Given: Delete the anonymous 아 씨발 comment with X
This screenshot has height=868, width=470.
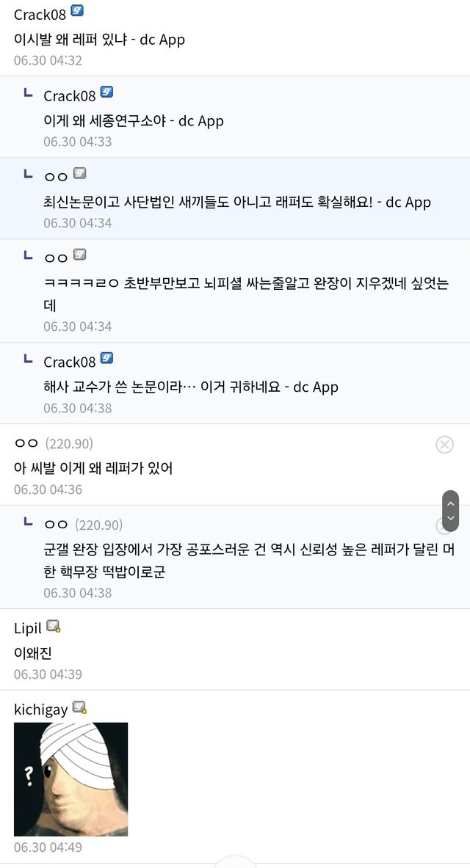Looking at the screenshot, I should [444, 444].
